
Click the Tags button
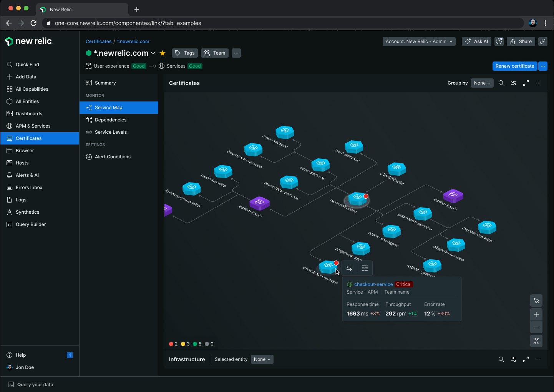[185, 53]
